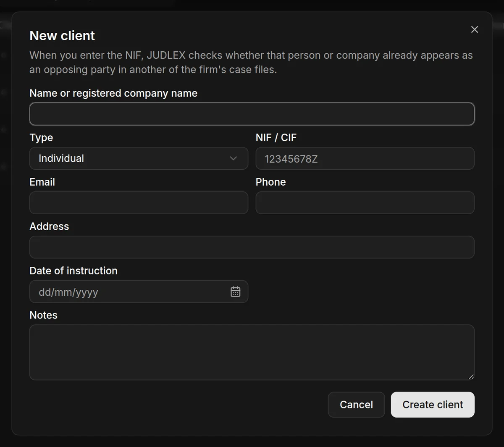The height and width of the screenshot is (447, 504).
Task: Click the Email input field
Action: [139, 203]
